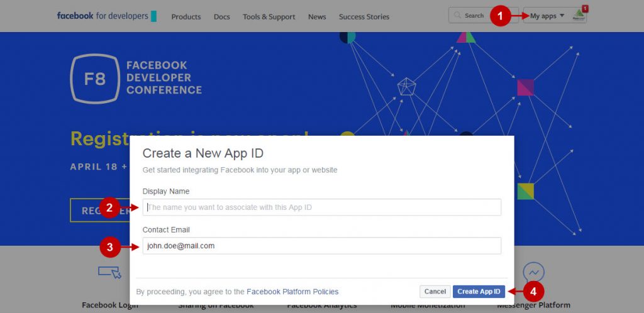Open the Docs menu

point(222,17)
